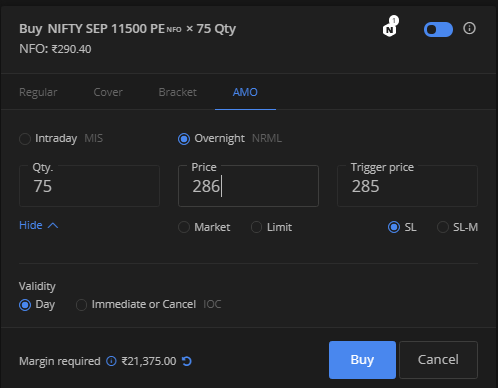The height and width of the screenshot is (388, 498).
Task: Collapse options using the Hide link
Action: click(39, 225)
